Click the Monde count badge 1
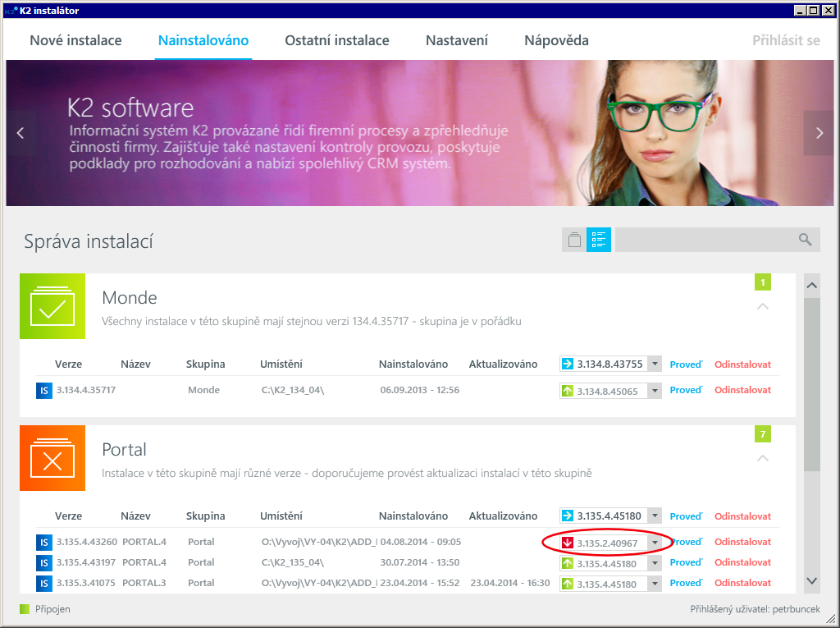The height and width of the screenshot is (628, 840). (x=763, y=282)
